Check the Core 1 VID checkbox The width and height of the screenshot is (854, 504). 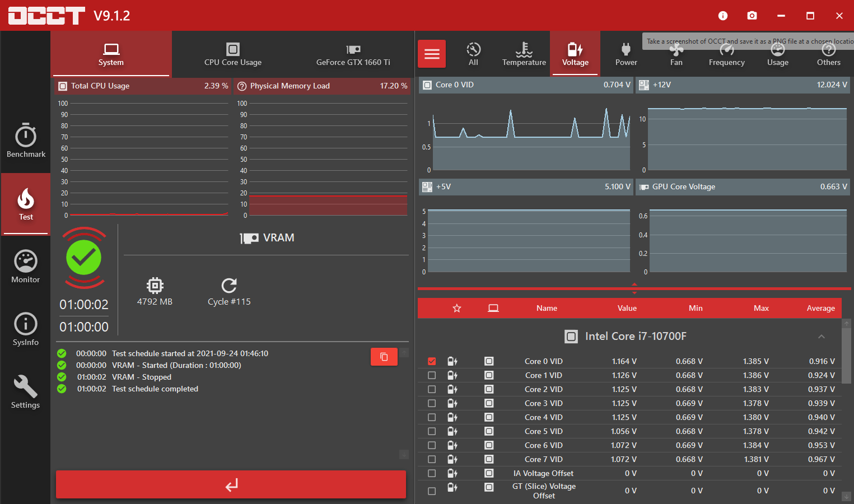tap(432, 375)
